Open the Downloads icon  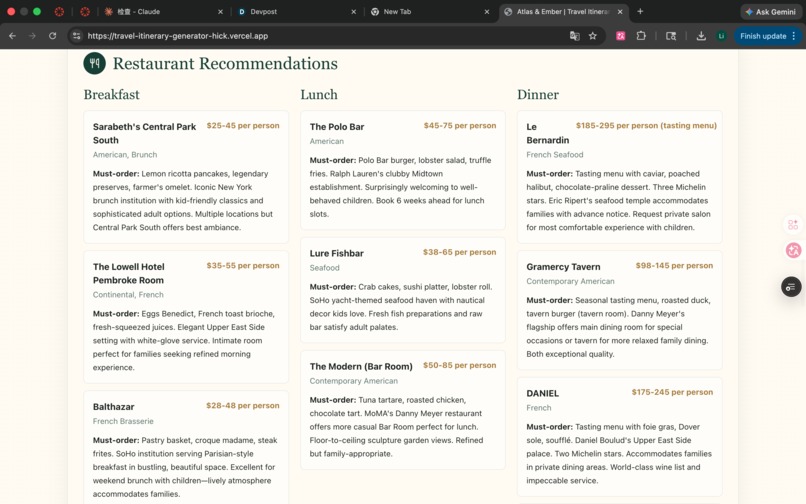(701, 36)
